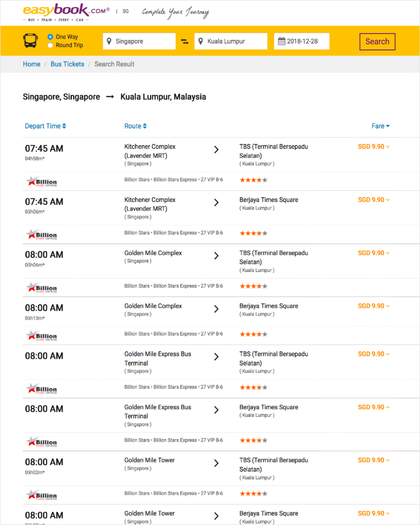Click the "05h13m*" trip duration

[x=35, y=318]
